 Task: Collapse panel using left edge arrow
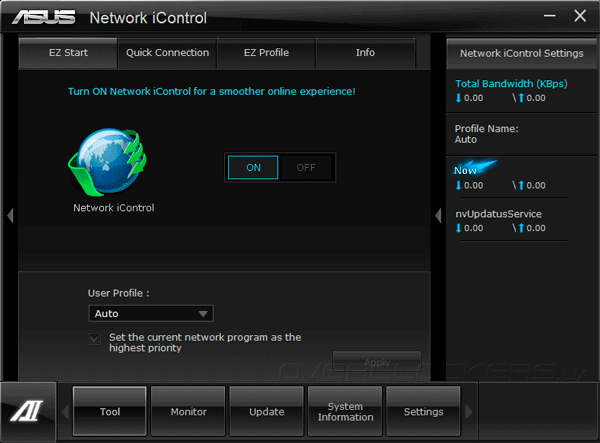[x=10, y=215]
